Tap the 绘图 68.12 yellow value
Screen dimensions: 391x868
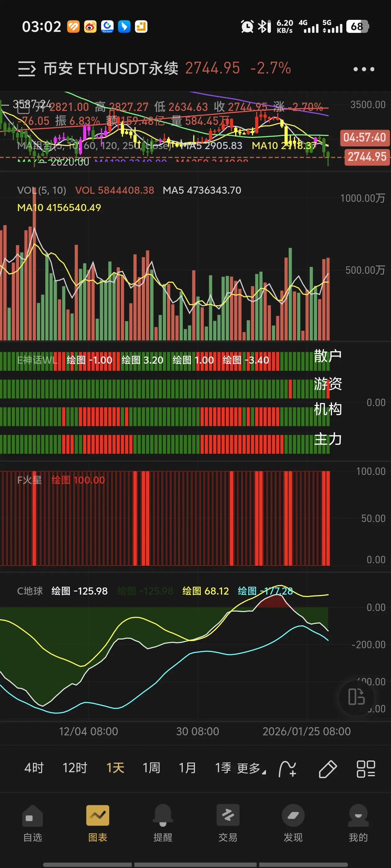pos(205,591)
